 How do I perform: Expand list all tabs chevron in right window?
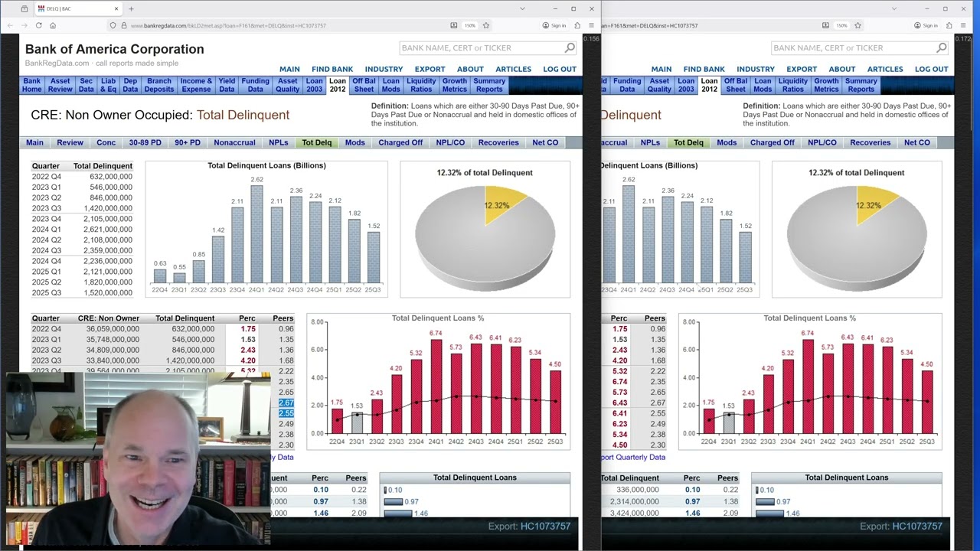coord(893,9)
